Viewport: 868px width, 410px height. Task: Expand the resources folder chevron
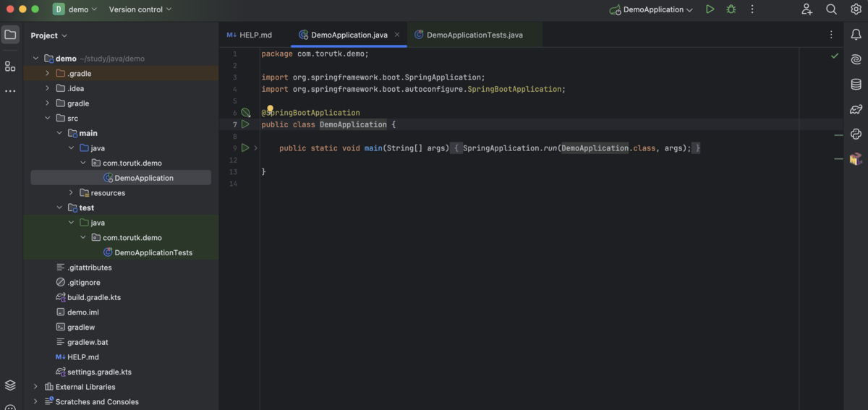(71, 193)
